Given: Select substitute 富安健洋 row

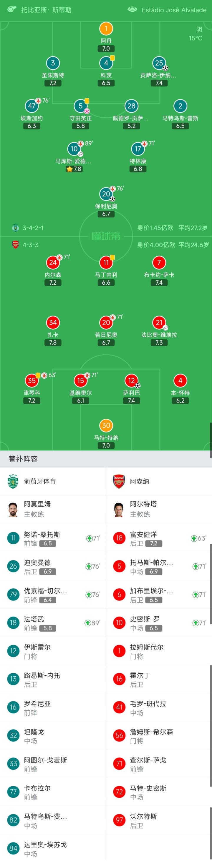Looking at the screenshot, I should pos(159,538).
